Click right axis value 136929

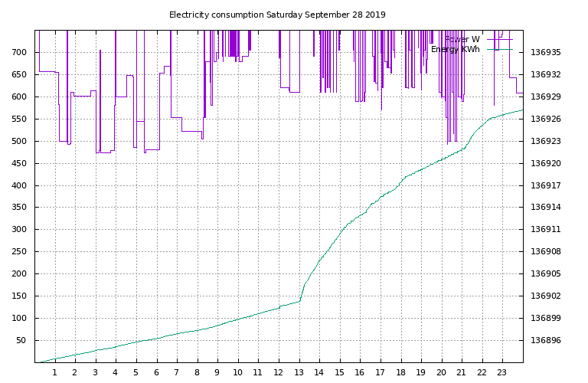[546, 97]
